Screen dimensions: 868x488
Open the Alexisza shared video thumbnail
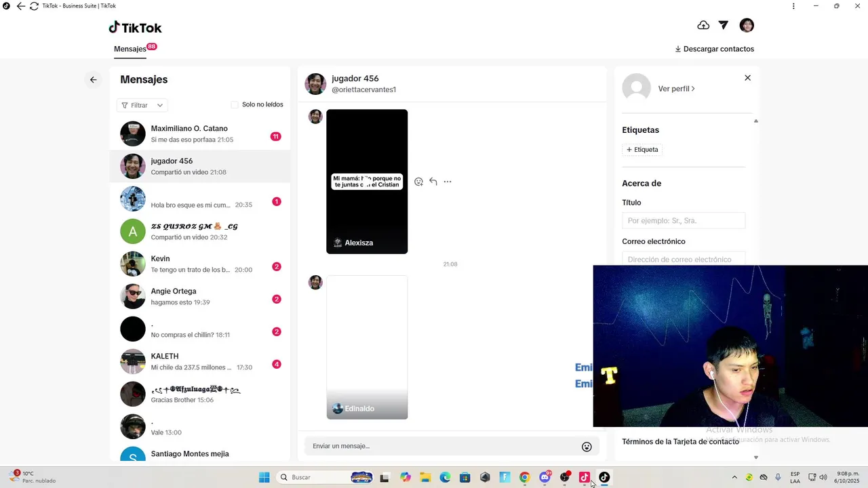pyautogui.click(x=367, y=182)
